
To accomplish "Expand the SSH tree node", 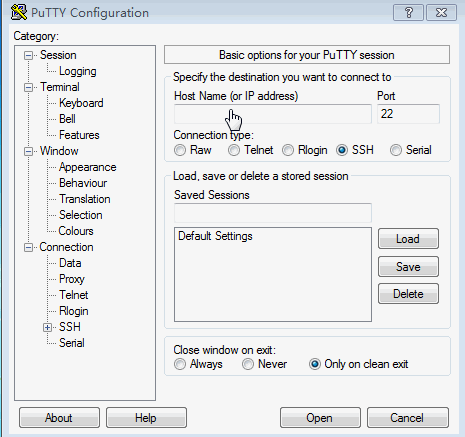I will (47, 327).
